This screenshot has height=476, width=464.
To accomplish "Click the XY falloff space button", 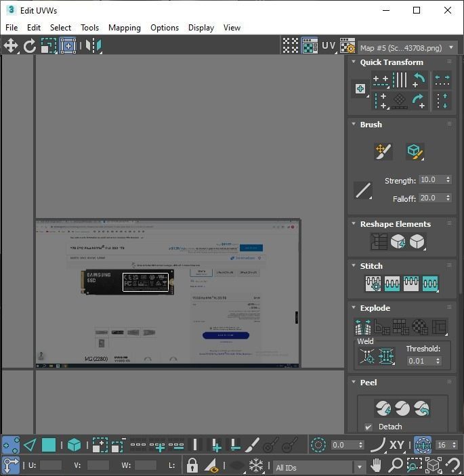I will 396,445.
